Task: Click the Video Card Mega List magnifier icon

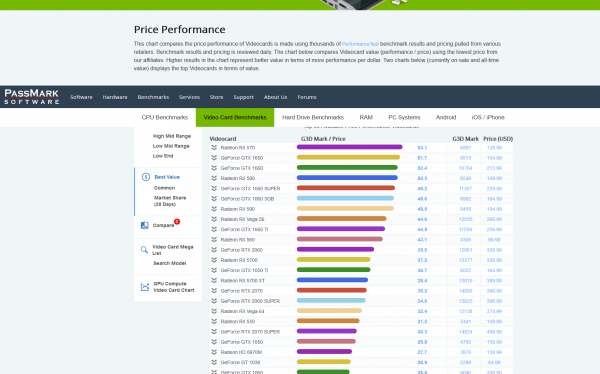Action: click(144, 250)
